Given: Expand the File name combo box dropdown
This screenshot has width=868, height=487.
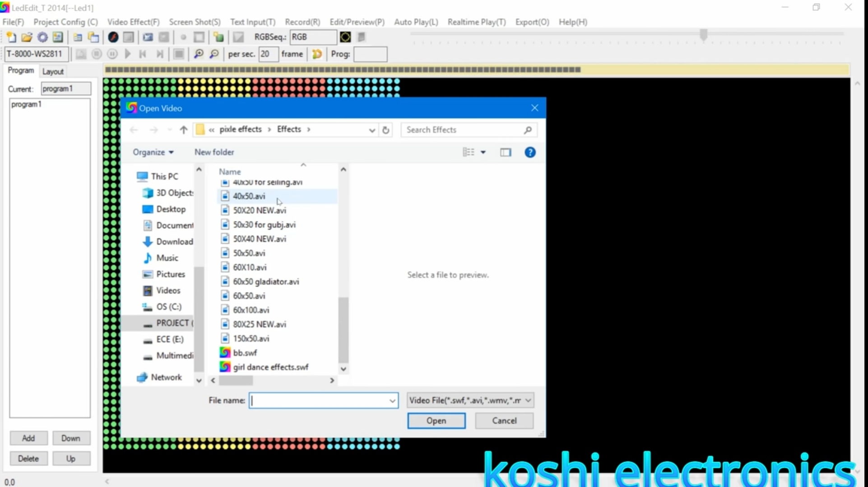Looking at the screenshot, I should (392, 400).
